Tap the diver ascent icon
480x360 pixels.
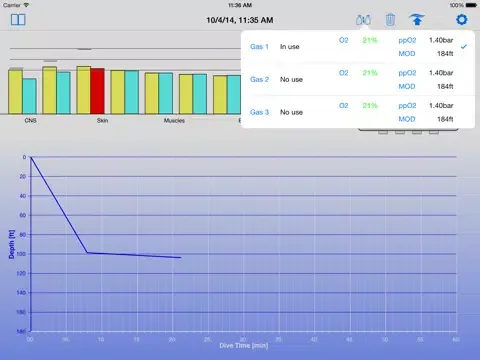(x=417, y=20)
